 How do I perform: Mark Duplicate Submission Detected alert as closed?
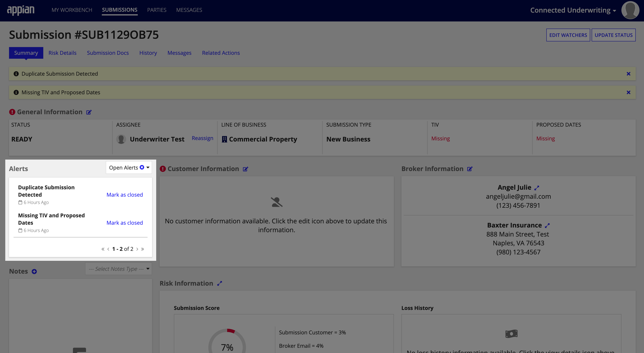pos(125,195)
